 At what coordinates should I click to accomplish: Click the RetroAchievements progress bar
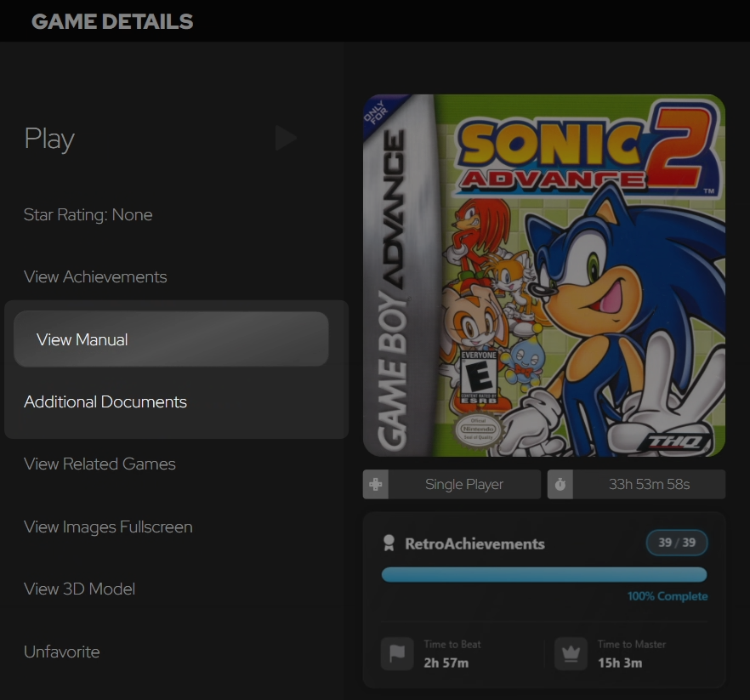click(x=544, y=575)
